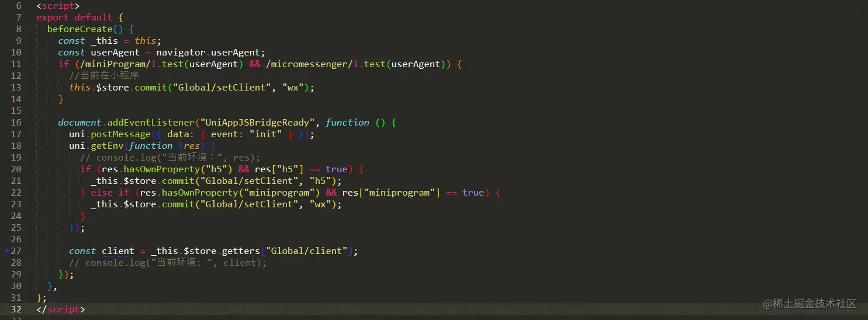Click the beforeCreate method name

(x=80, y=29)
